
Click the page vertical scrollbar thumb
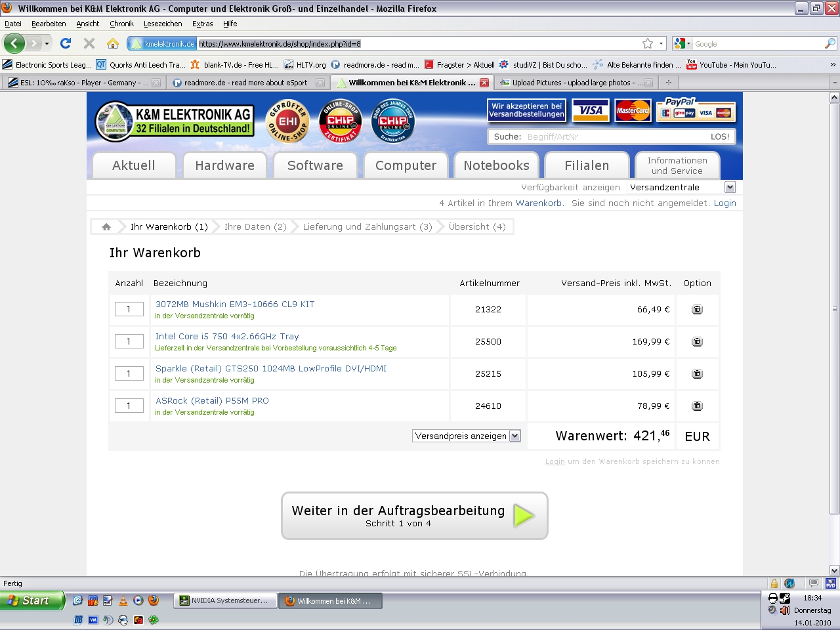[x=835, y=308]
